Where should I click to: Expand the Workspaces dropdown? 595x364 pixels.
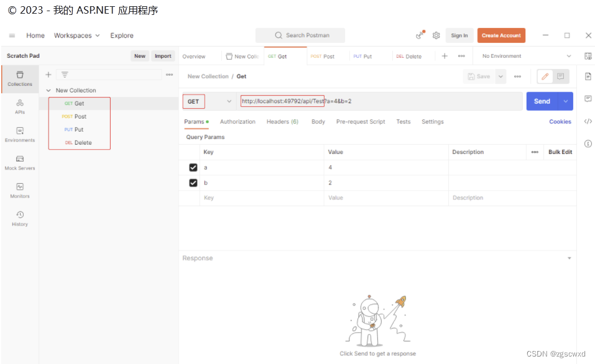pos(76,35)
